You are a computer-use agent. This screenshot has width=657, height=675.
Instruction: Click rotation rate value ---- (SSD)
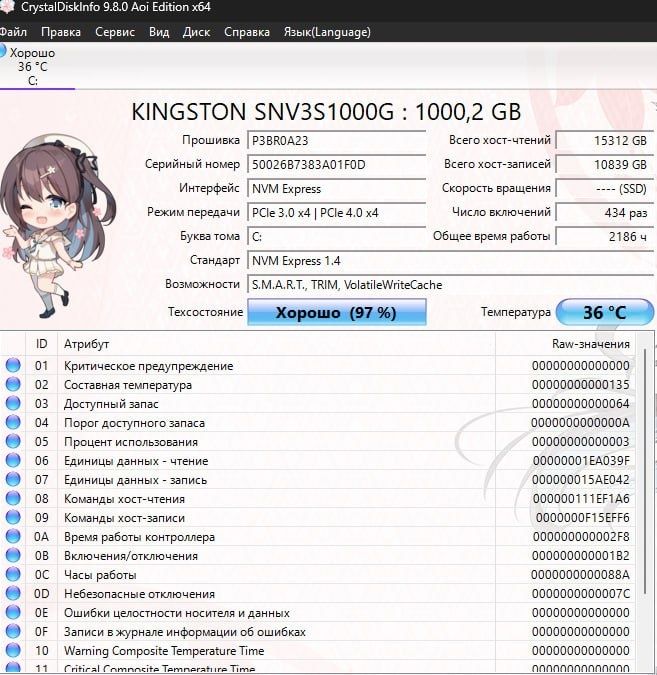pyautogui.click(x=604, y=189)
